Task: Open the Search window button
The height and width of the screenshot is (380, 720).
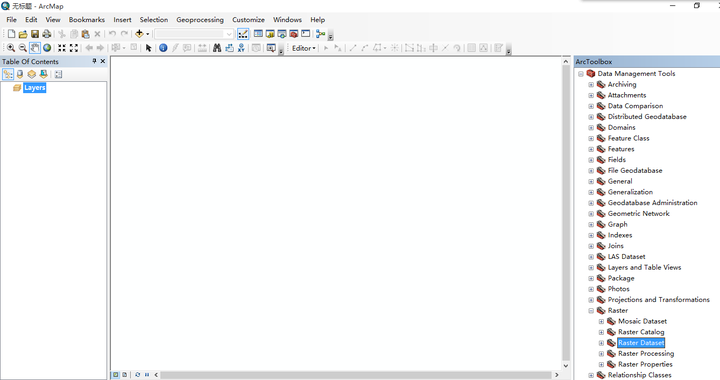Action: coord(282,34)
